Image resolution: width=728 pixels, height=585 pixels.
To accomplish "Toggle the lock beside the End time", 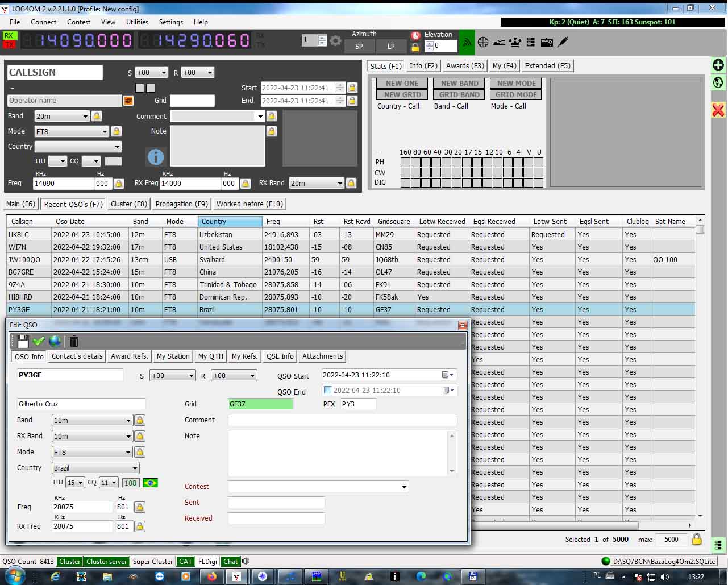I will click(x=352, y=101).
